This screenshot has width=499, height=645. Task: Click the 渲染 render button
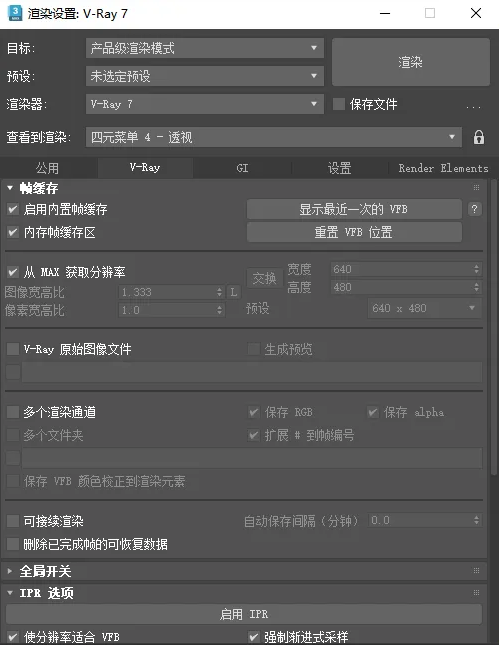[411, 62]
